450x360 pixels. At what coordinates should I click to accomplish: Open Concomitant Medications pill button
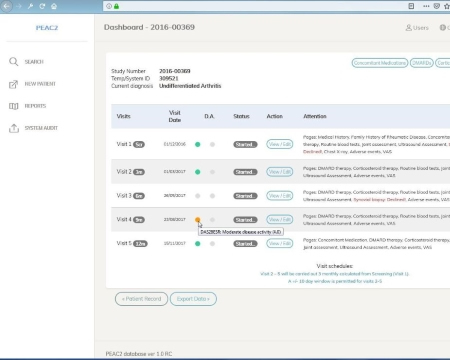pyautogui.click(x=380, y=63)
